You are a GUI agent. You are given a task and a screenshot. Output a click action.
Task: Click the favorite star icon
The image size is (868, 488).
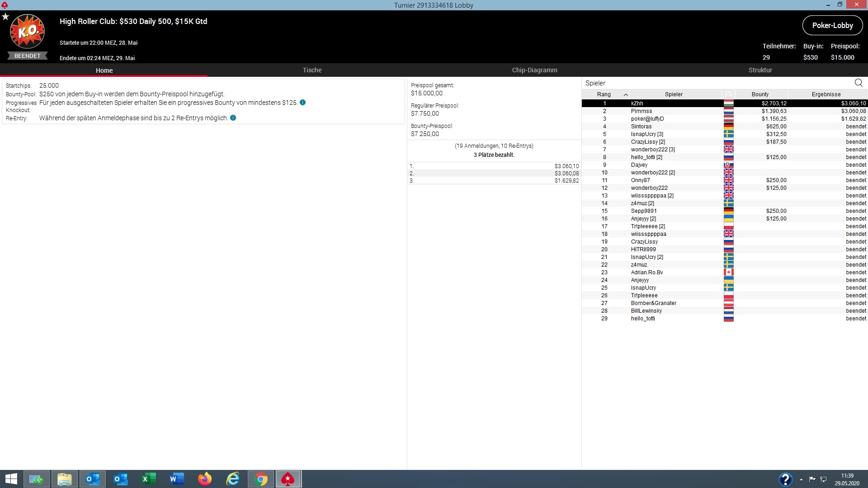(5, 17)
